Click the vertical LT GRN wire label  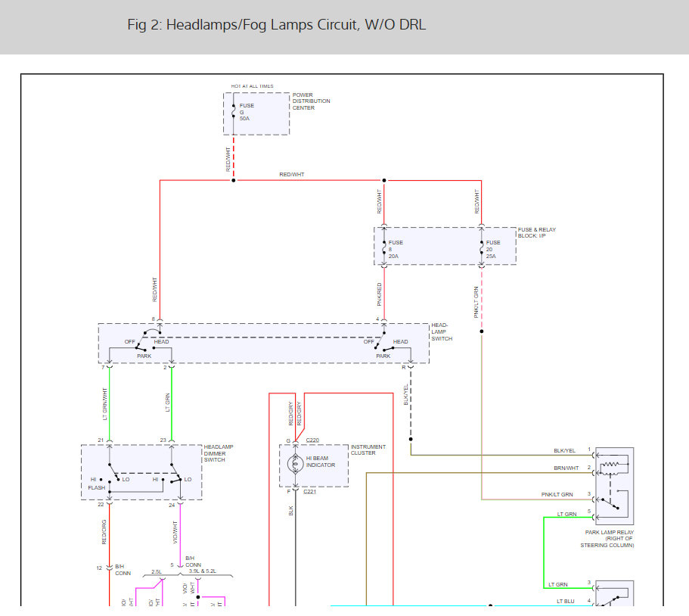(x=167, y=403)
